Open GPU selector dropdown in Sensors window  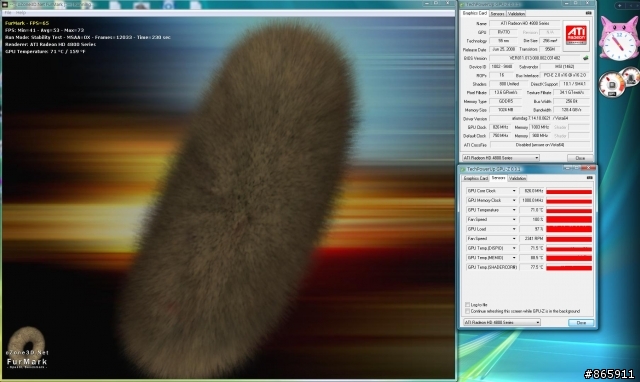tap(502, 322)
